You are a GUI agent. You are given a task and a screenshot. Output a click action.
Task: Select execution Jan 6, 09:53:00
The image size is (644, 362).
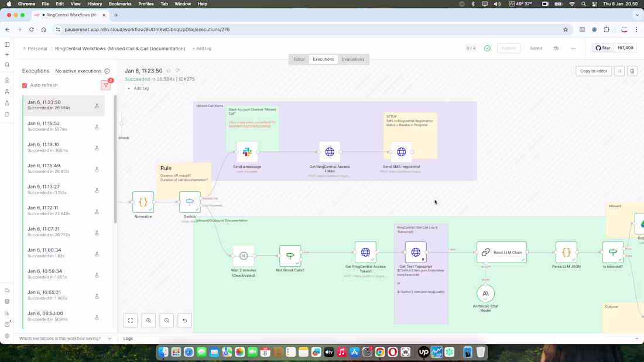tap(64, 316)
